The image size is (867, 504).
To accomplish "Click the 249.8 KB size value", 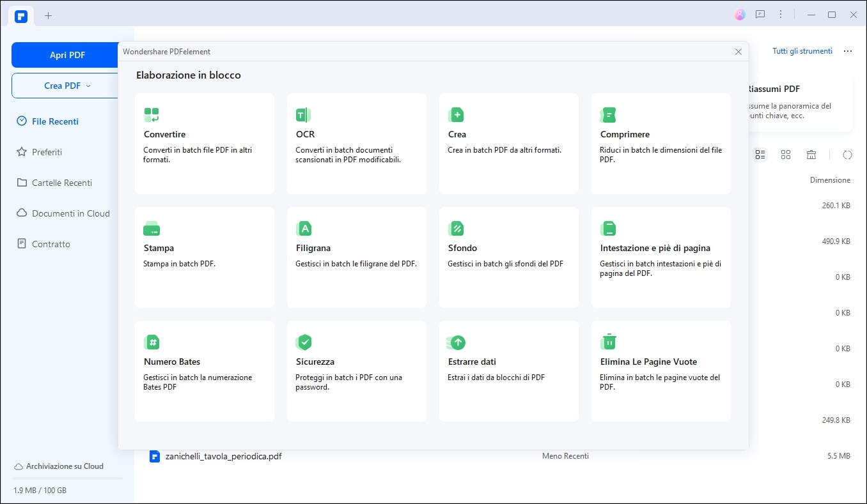I will pyautogui.click(x=836, y=420).
